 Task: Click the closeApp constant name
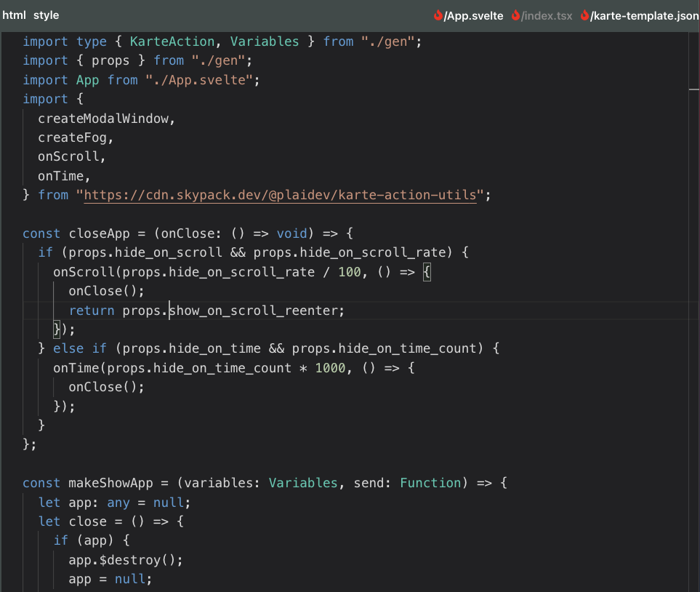[x=98, y=233]
